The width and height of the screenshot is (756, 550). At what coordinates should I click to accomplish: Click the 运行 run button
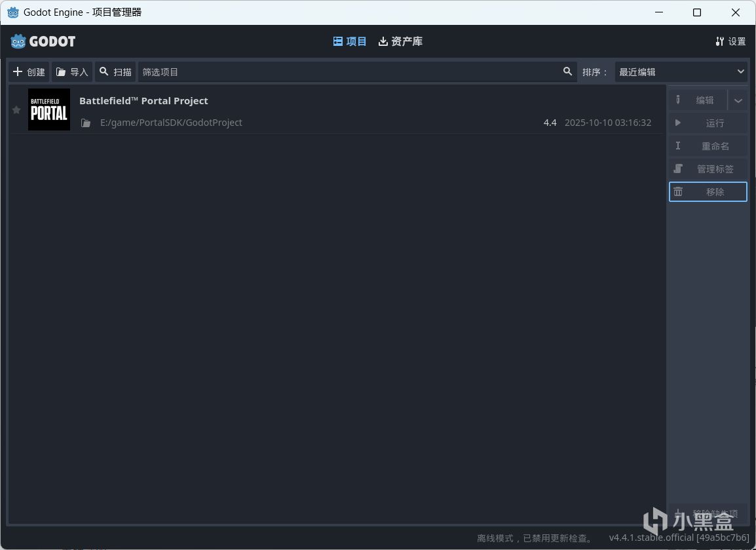point(708,123)
